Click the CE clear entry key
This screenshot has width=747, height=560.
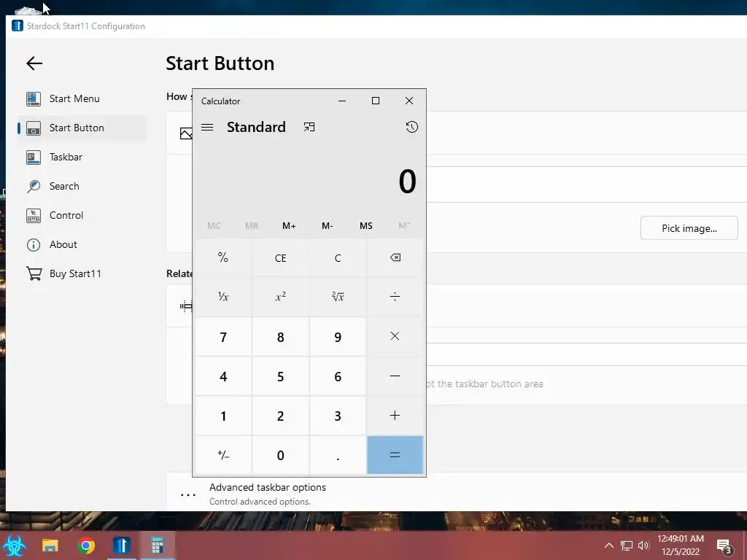281,257
